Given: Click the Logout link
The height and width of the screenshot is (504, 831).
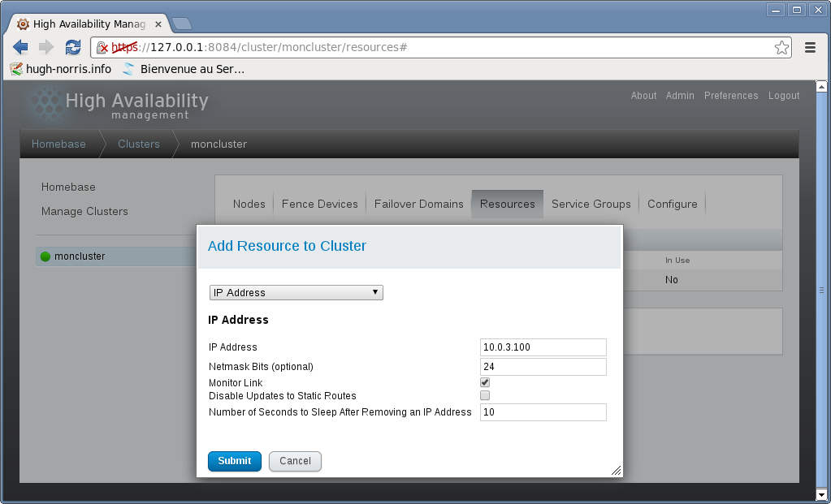Looking at the screenshot, I should pyautogui.click(x=784, y=96).
